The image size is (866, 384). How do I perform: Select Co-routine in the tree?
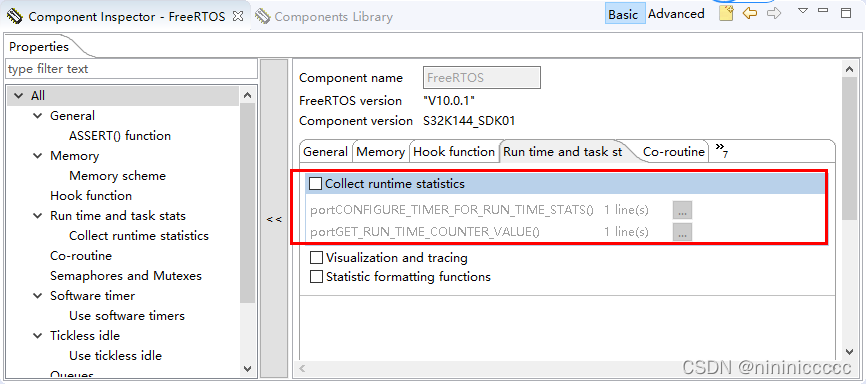81,256
